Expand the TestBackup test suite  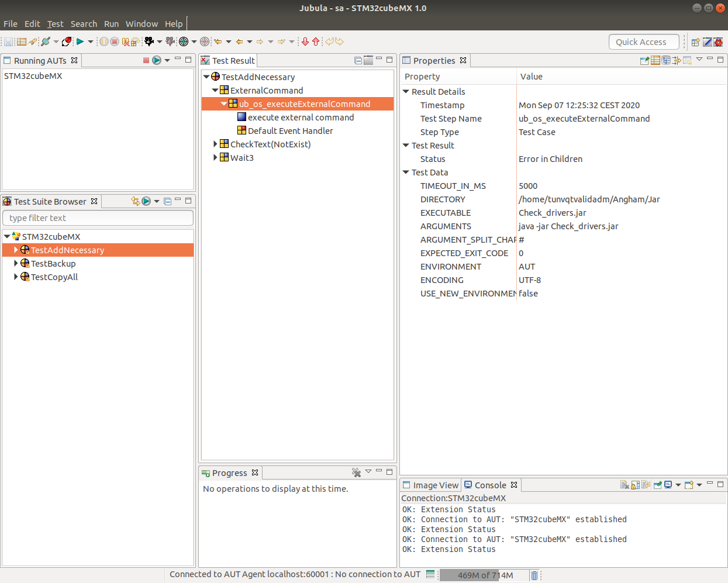tap(16, 263)
